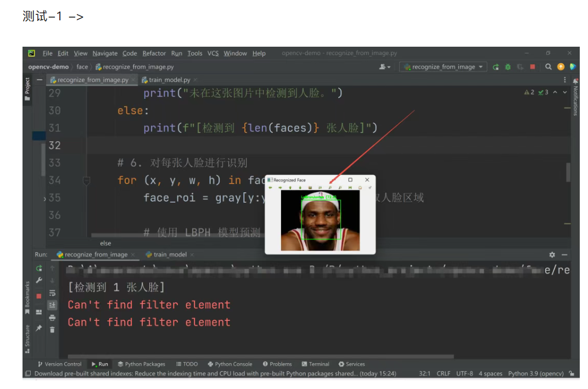The height and width of the screenshot is (389, 588).
Task: Click the 32:1 caret position indicator
Action: [424, 374]
